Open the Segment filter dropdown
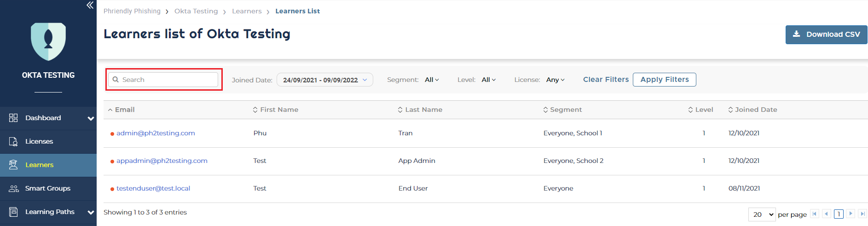 pyautogui.click(x=432, y=80)
